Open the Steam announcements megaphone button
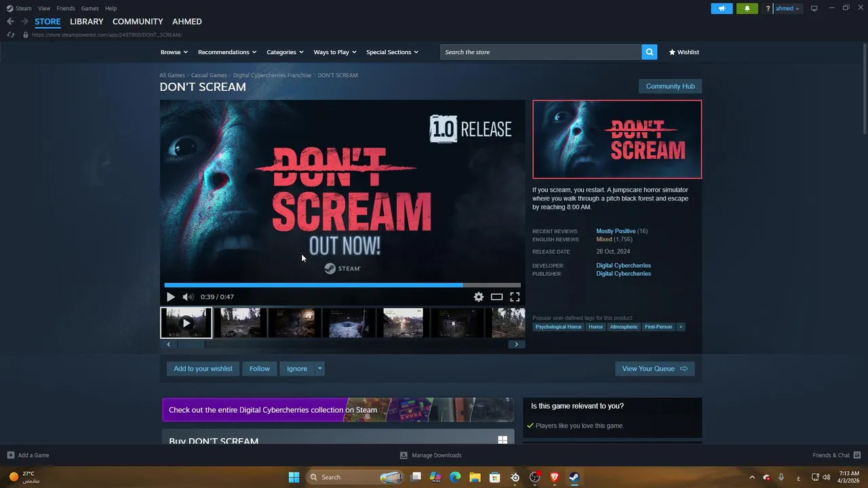Image resolution: width=868 pixels, height=488 pixels. point(722,8)
